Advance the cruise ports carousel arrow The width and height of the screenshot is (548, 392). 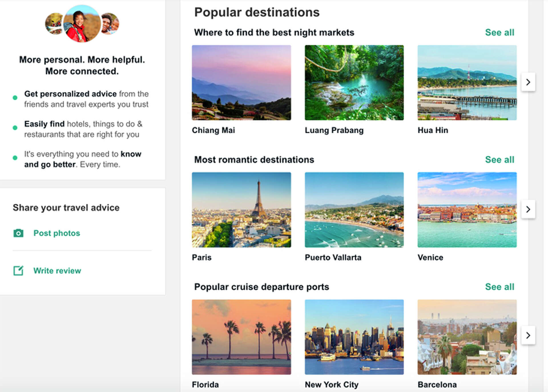pyautogui.click(x=529, y=335)
